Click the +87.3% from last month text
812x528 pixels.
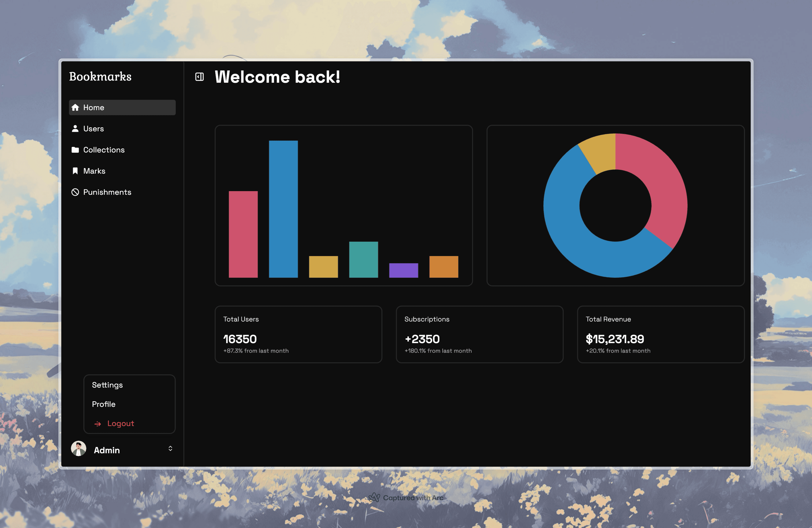[x=256, y=351]
